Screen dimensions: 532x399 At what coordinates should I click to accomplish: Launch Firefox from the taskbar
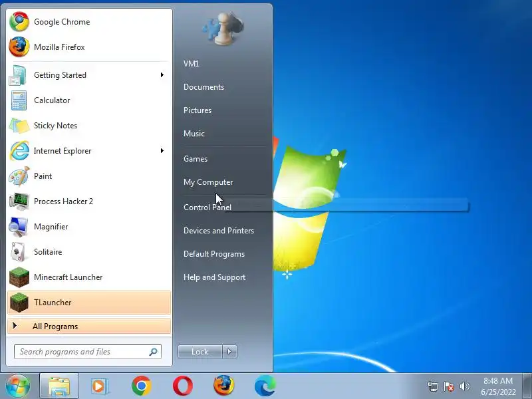coord(224,386)
